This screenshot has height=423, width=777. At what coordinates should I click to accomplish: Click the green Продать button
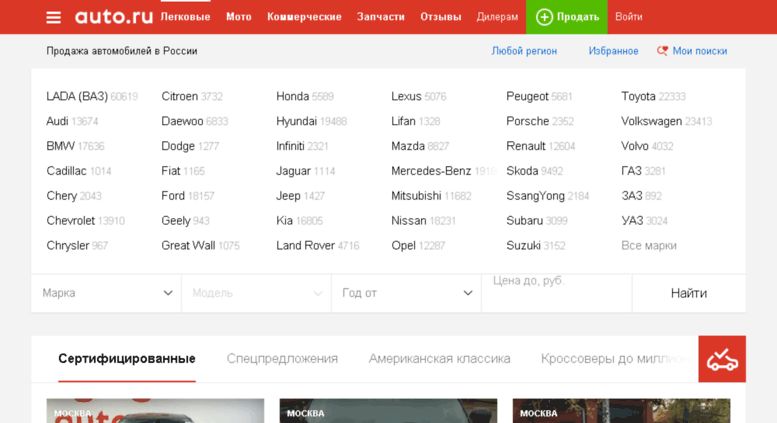(x=566, y=17)
